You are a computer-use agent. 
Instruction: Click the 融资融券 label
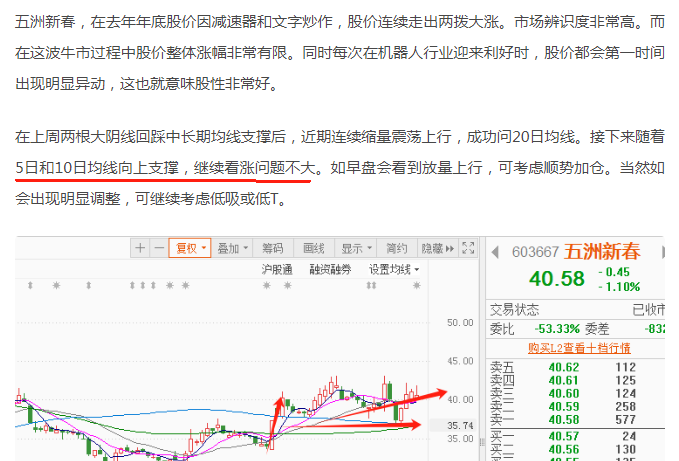330,270
